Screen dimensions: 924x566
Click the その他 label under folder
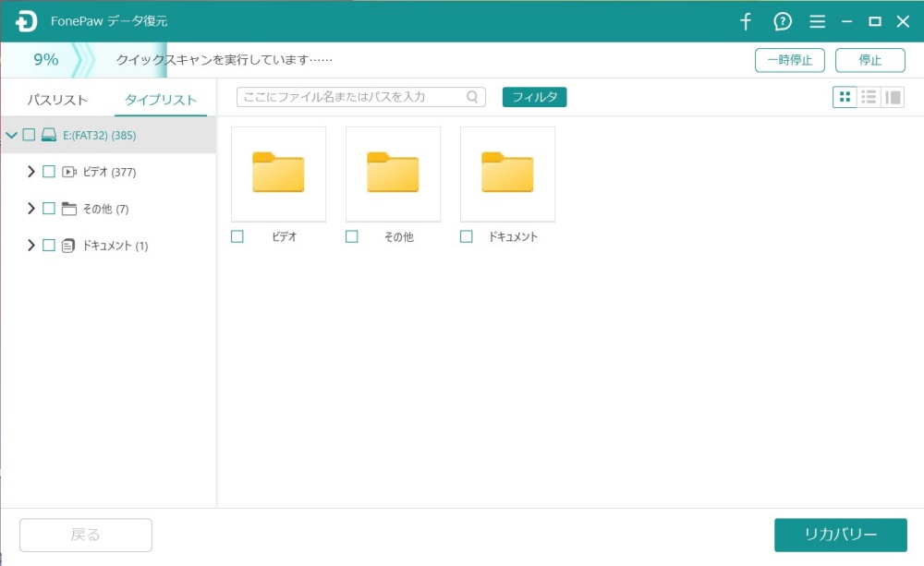[399, 236]
